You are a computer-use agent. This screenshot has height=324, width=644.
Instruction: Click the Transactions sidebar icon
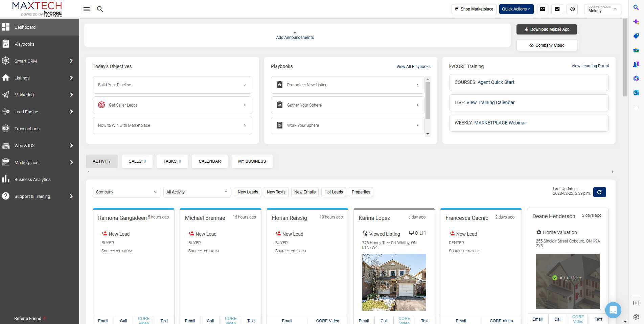click(x=6, y=129)
